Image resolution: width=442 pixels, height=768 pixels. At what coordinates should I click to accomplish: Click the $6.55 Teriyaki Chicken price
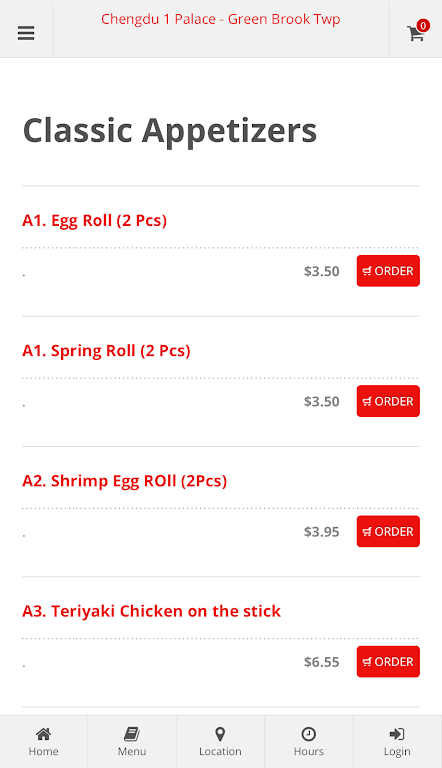point(321,662)
